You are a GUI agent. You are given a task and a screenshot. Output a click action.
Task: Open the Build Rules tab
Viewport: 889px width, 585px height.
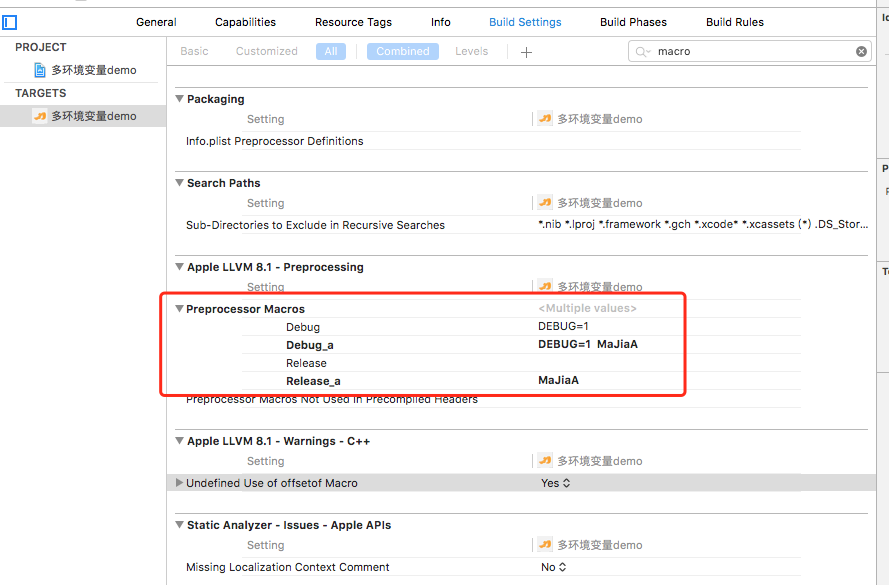pyautogui.click(x=735, y=22)
